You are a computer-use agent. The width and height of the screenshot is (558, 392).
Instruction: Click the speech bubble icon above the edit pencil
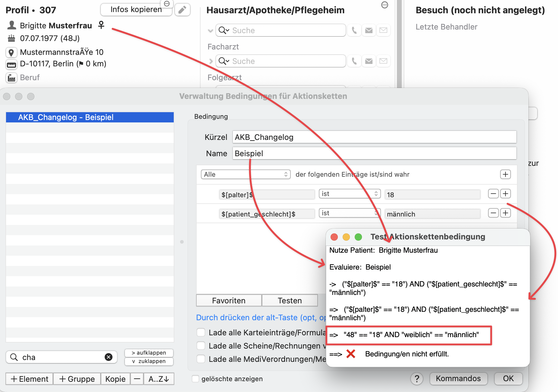coord(166,4)
